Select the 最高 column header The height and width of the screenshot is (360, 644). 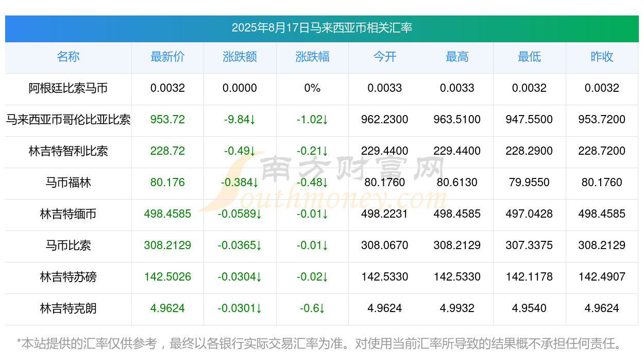coord(457,57)
